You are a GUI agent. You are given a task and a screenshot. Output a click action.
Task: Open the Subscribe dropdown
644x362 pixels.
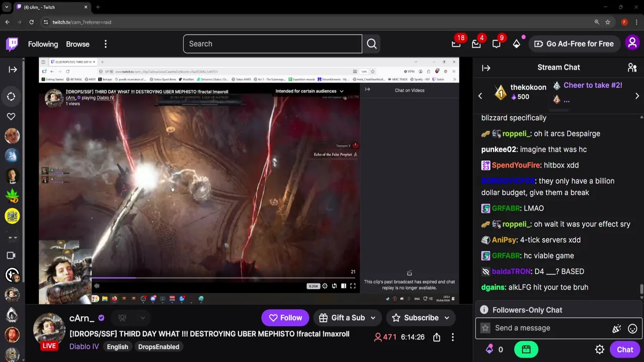point(421,318)
